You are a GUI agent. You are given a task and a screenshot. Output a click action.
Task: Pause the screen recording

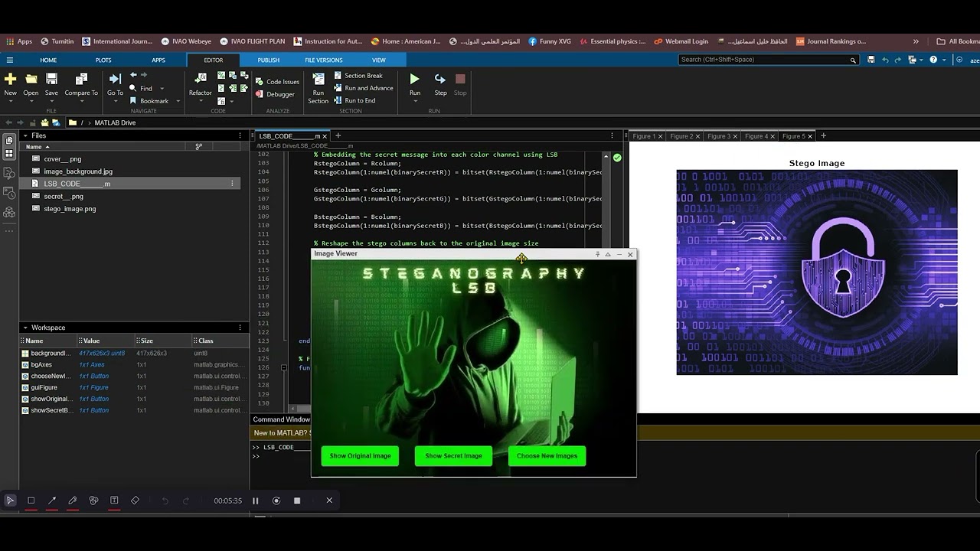click(x=256, y=500)
